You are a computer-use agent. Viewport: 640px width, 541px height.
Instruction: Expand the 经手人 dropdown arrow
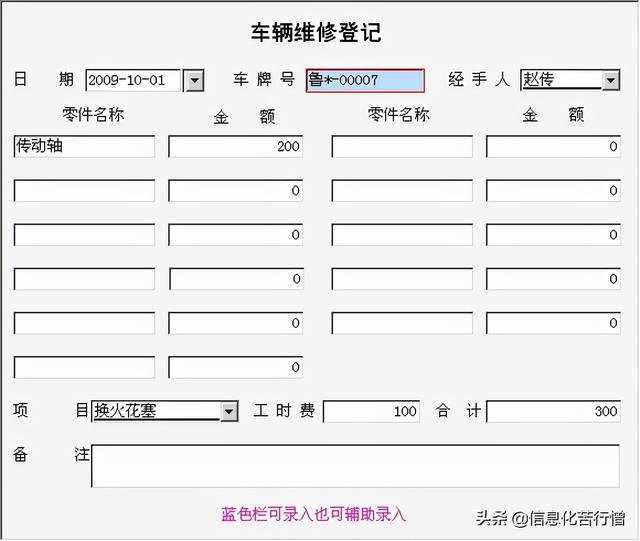pyautogui.click(x=611, y=80)
